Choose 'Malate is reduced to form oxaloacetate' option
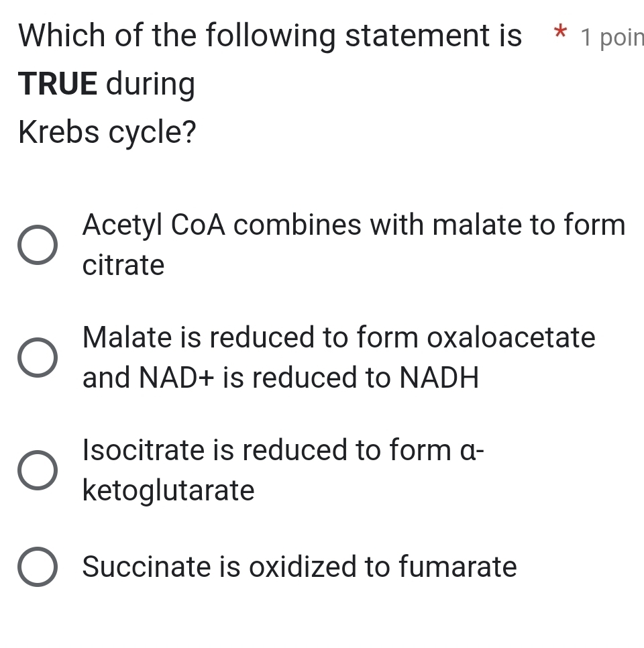This screenshot has height=648, width=644. [x=38, y=358]
